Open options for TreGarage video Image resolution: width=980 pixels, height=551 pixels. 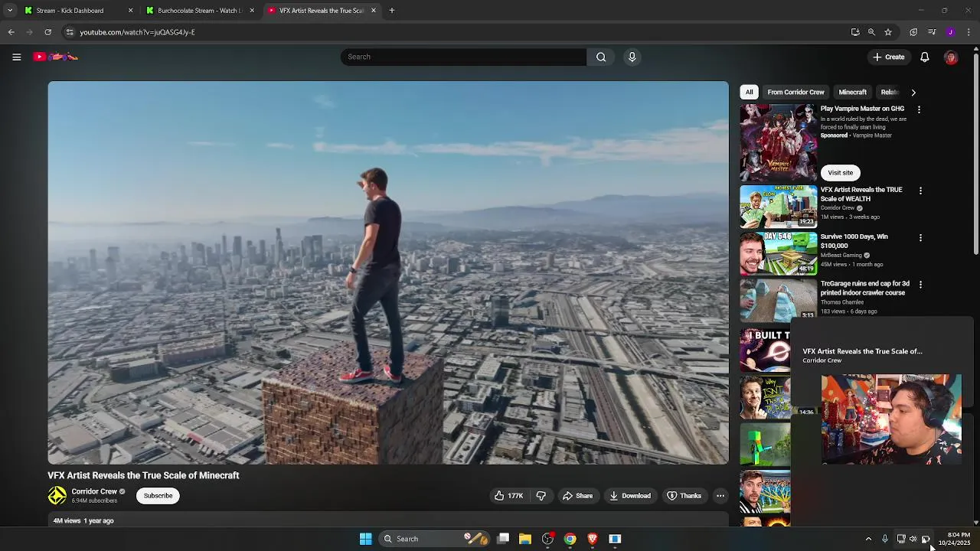pos(920,285)
